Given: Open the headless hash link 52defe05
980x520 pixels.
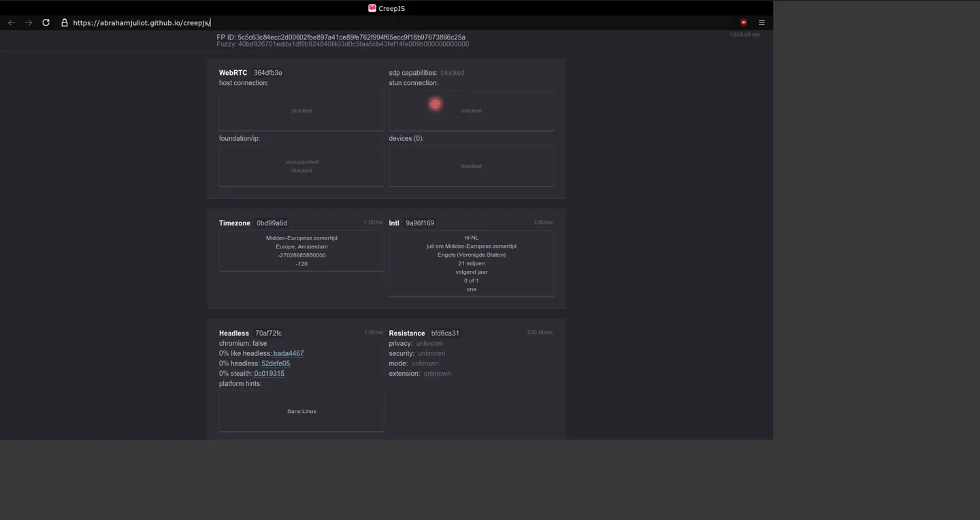Looking at the screenshot, I should pyautogui.click(x=276, y=363).
